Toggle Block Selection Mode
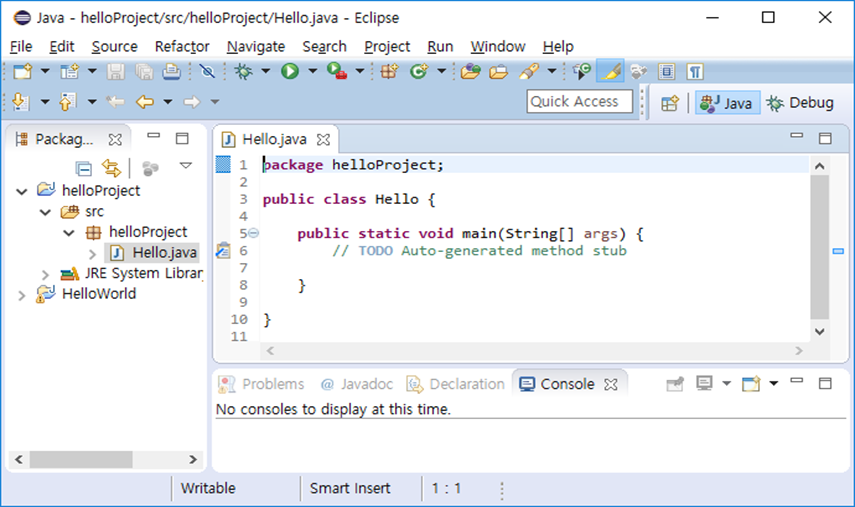Screen dimensions: 855x507 (x=666, y=71)
